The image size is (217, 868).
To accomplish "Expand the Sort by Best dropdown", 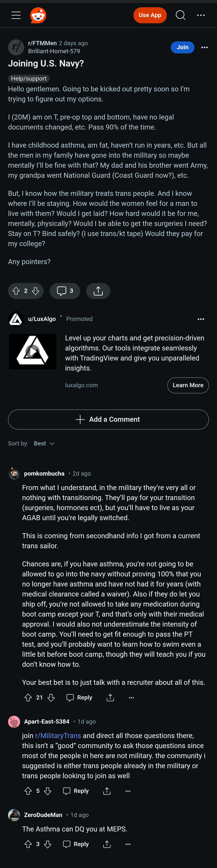I will [44, 443].
